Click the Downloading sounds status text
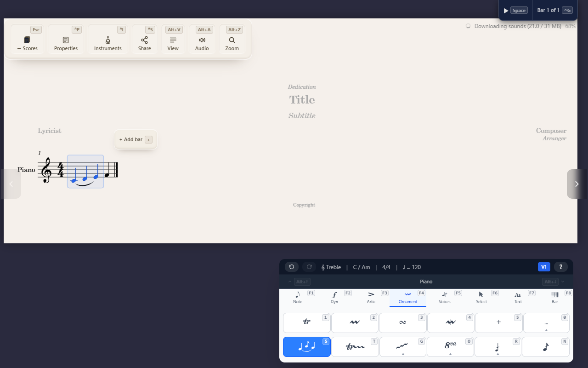 point(518,26)
